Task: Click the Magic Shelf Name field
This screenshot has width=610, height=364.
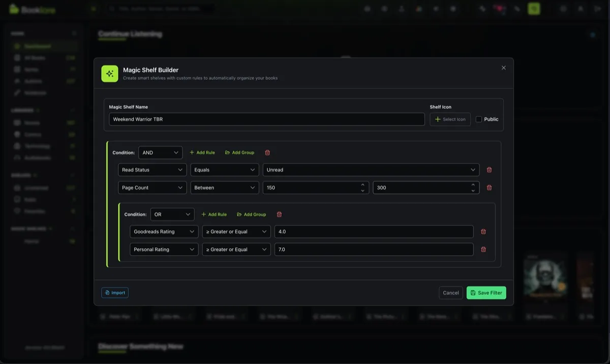Action: (267, 119)
